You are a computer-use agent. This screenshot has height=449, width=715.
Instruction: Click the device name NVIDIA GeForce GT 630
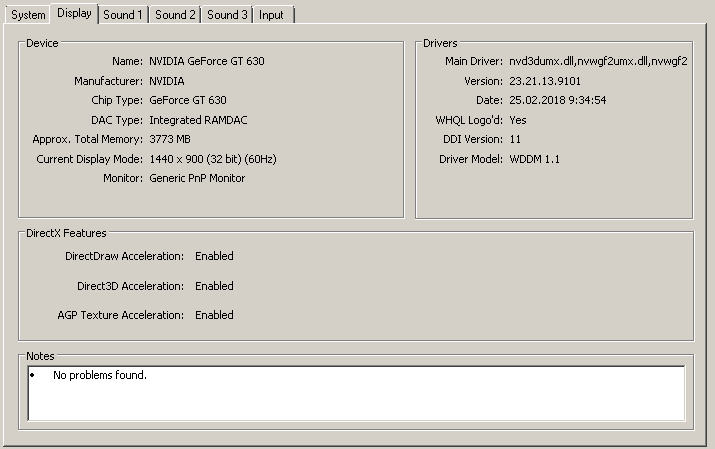[207, 61]
